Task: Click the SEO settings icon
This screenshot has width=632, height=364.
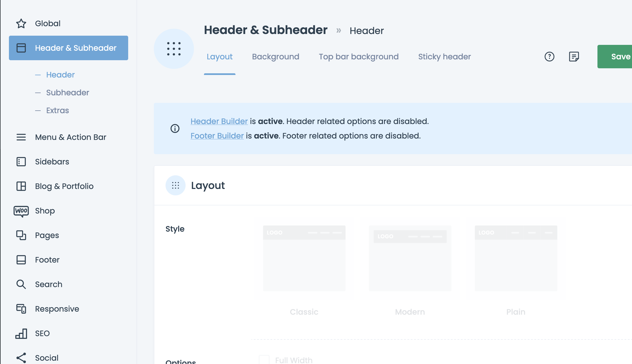Action: click(x=22, y=333)
